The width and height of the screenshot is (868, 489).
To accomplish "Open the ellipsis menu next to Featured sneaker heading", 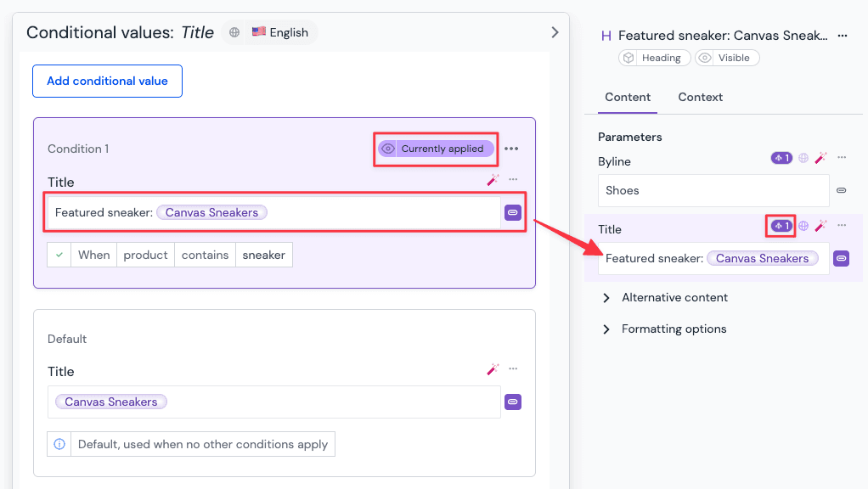I will click(843, 36).
